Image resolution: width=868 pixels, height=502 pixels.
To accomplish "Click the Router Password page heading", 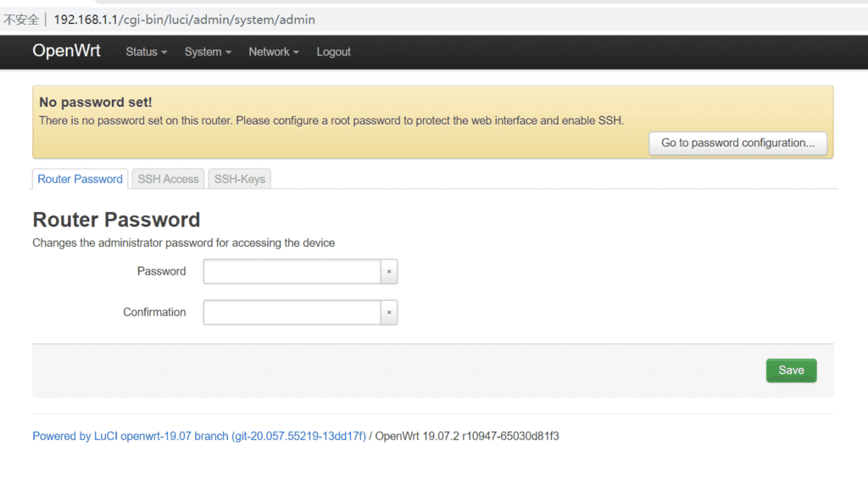I will (x=115, y=219).
